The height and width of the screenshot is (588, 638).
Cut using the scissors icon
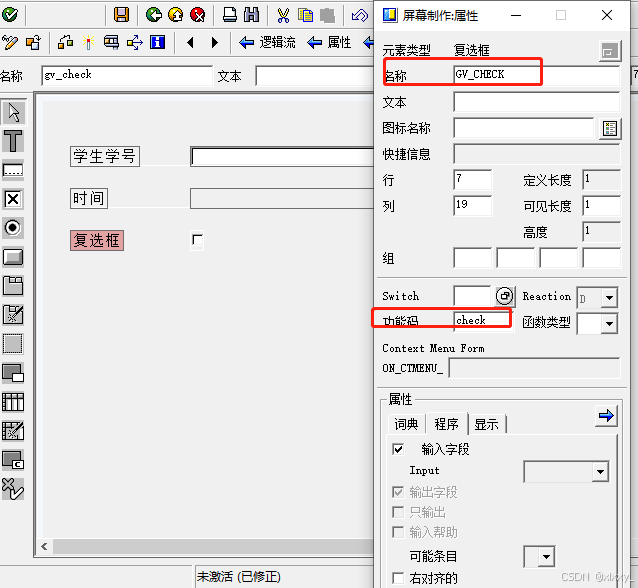(x=283, y=15)
